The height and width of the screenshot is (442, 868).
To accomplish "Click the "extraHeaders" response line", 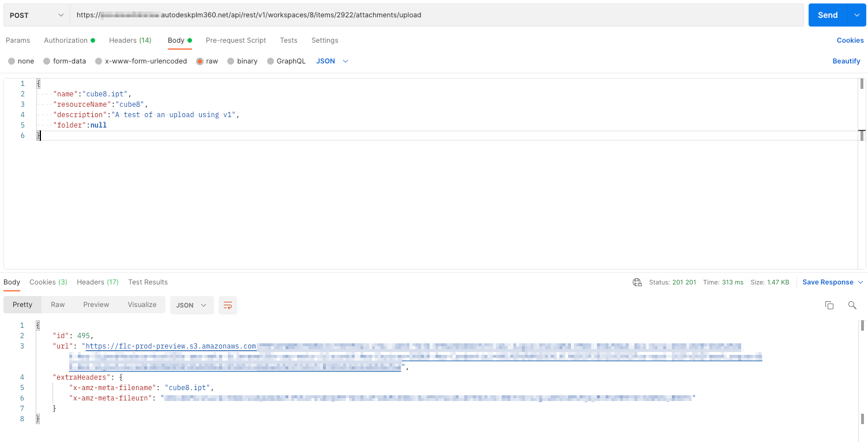I will [x=88, y=377].
